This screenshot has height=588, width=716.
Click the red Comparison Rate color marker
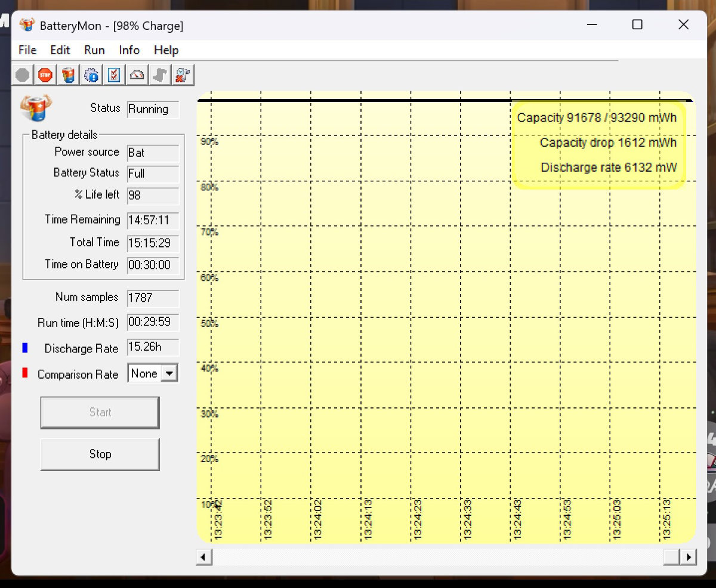tap(25, 373)
